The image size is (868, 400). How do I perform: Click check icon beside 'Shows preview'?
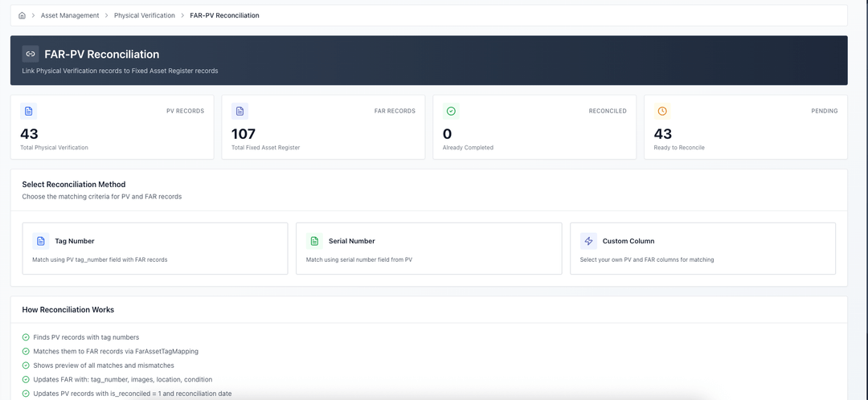26,365
